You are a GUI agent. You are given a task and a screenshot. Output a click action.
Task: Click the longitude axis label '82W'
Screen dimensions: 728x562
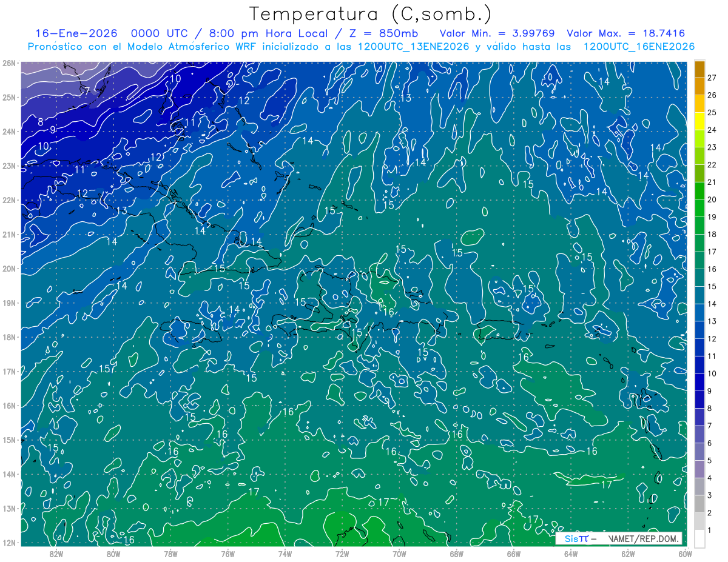coord(56,554)
